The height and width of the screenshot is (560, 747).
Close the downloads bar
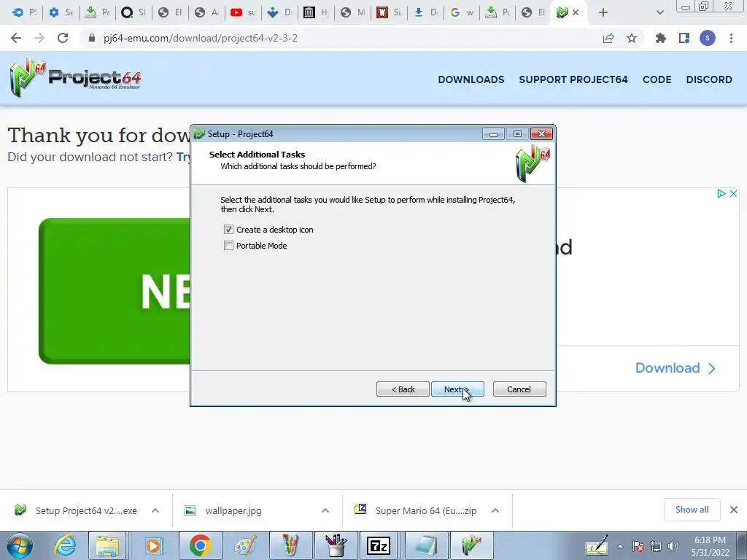click(x=734, y=510)
